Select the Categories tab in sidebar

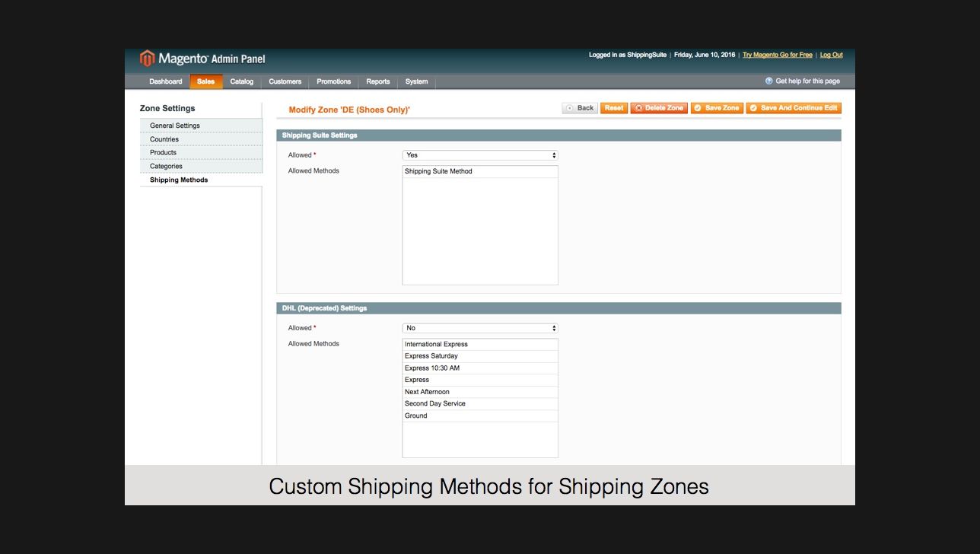[166, 166]
